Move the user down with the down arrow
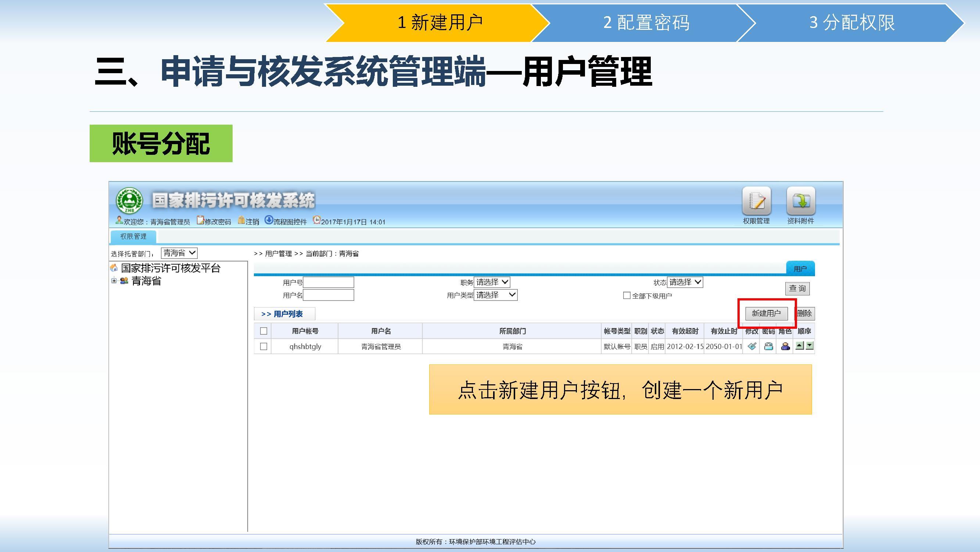Image resolution: width=980 pixels, height=552 pixels. click(810, 346)
